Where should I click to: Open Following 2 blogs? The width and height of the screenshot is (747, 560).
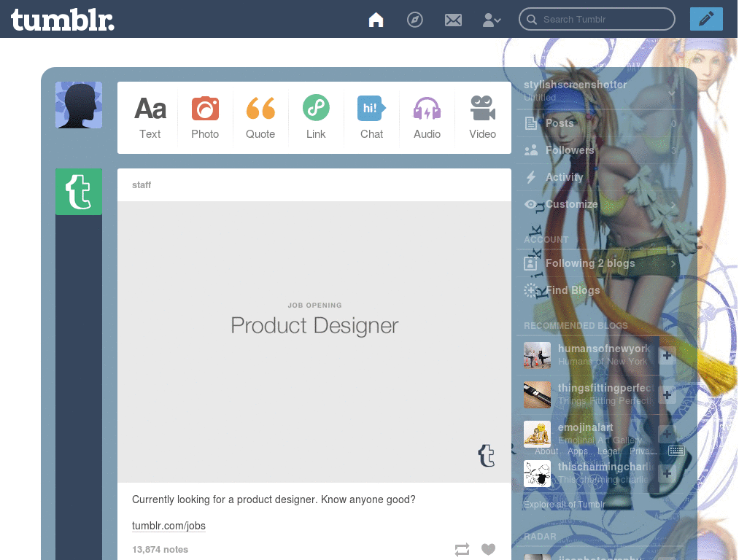click(600, 263)
